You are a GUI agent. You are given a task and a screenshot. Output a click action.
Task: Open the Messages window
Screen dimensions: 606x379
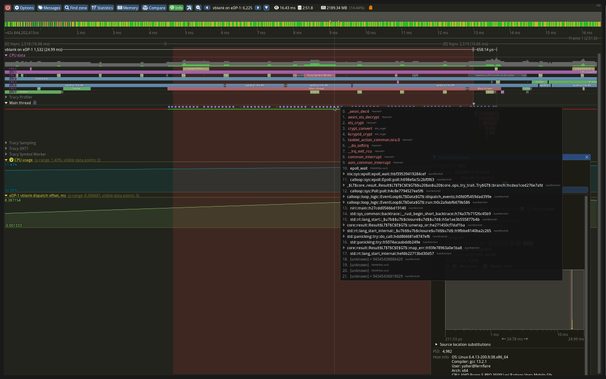click(49, 8)
